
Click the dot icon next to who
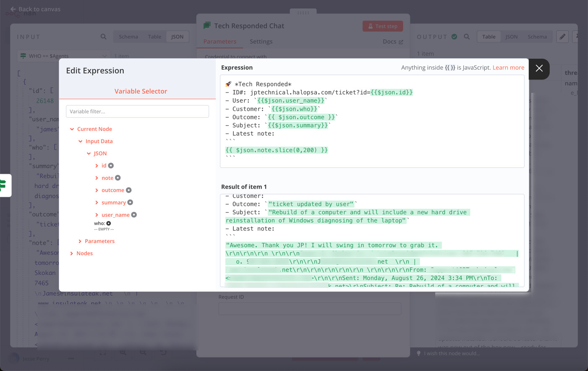(109, 224)
